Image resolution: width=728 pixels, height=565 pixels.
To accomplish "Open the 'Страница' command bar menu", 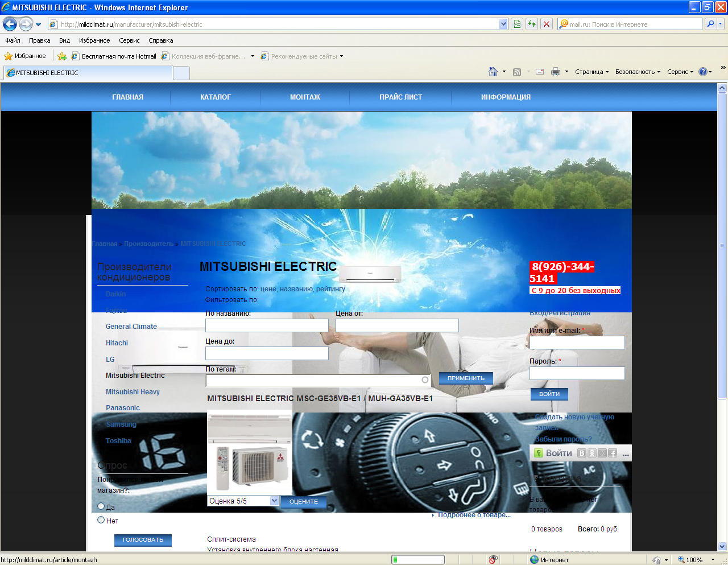I will [591, 72].
